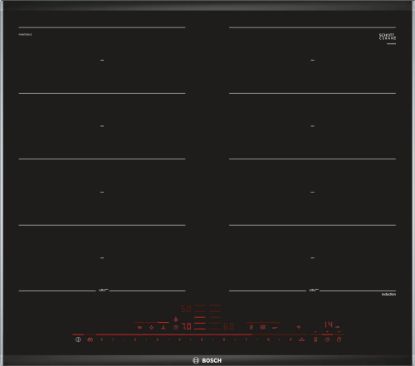The height and width of the screenshot is (366, 415).
Task: Tap the Schott Ceran logo in the corner
Action: [387, 37]
